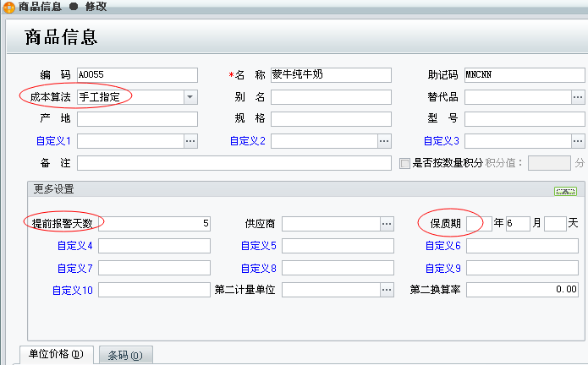Open 自定义1 browse ellipsis button

pyautogui.click(x=190, y=141)
